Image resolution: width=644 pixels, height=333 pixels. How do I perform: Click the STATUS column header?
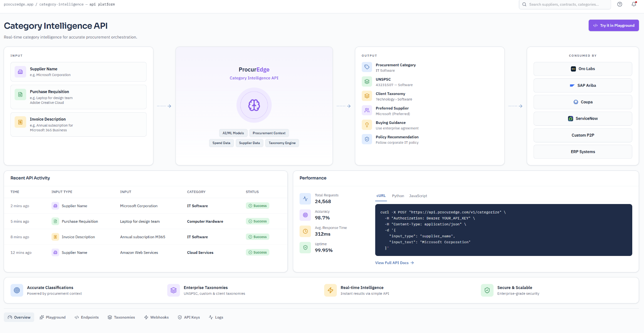click(252, 192)
